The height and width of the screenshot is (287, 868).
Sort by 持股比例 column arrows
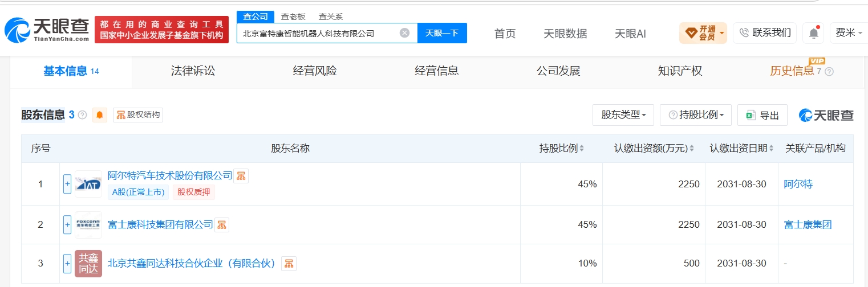click(582, 149)
